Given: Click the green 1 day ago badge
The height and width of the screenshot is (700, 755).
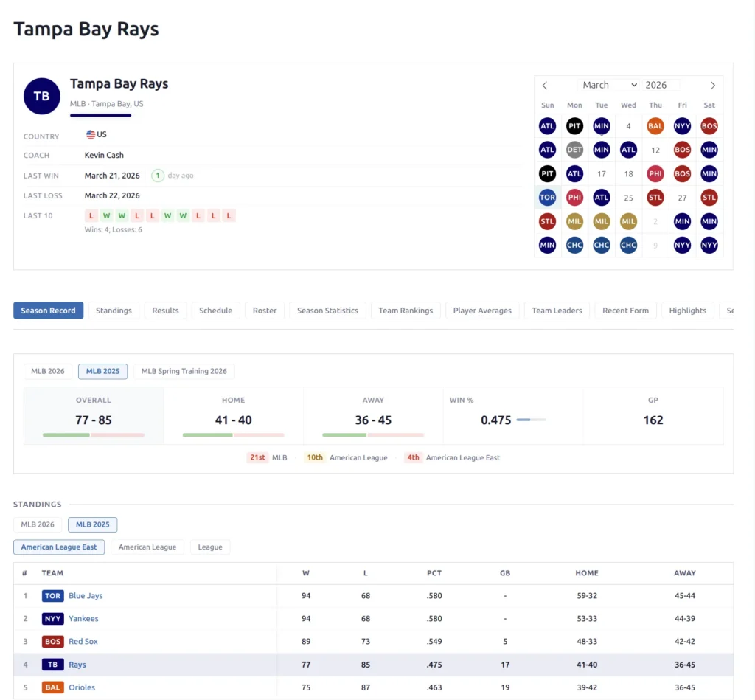Looking at the screenshot, I should click(x=158, y=176).
